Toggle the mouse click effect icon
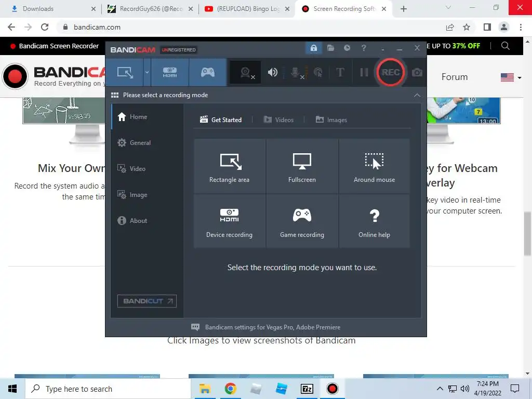532x399 pixels. pyautogui.click(x=318, y=72)
